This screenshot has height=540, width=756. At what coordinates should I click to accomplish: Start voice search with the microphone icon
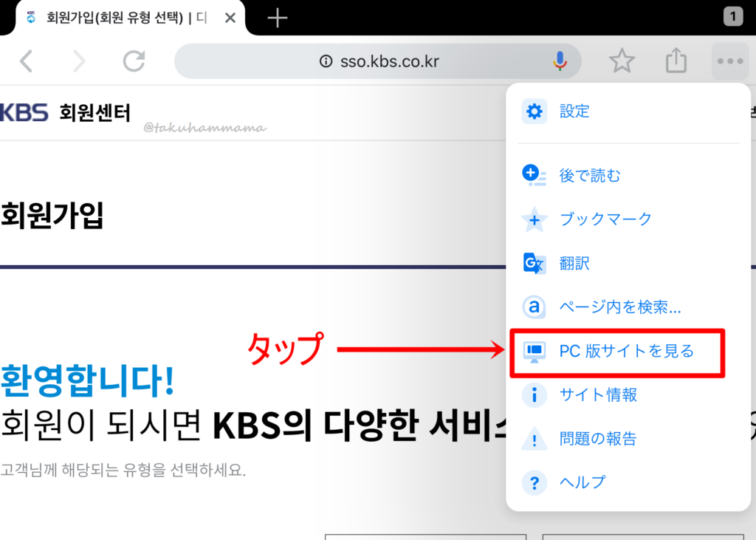point(560,61)
